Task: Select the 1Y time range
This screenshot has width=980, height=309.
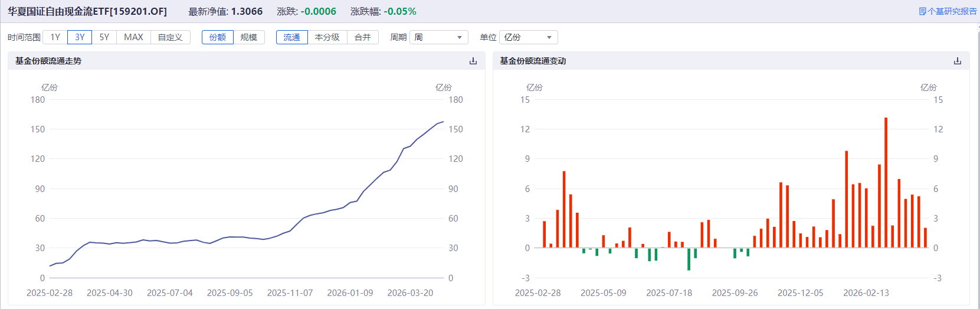Action: click(x=55, y=37)
